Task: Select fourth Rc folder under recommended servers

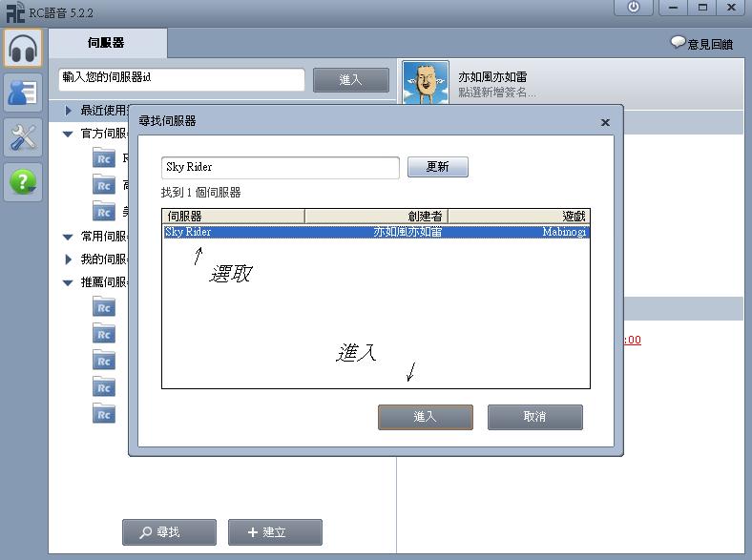Action: (104, 387)
